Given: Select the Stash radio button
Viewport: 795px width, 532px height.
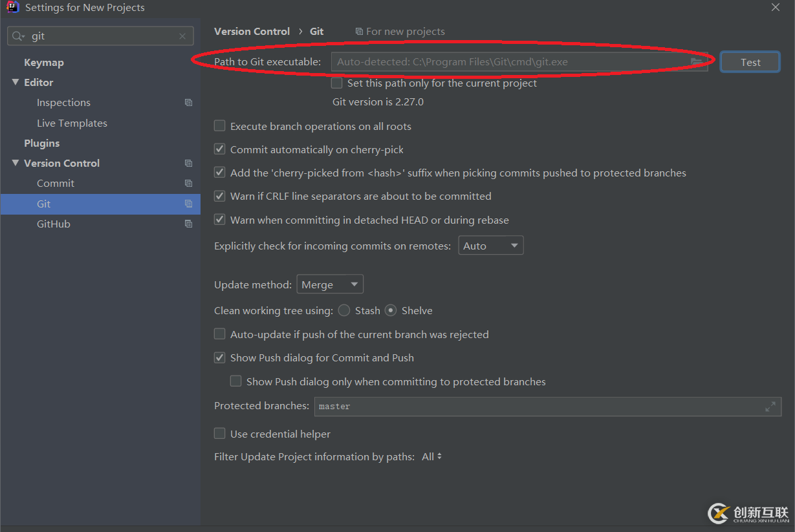Looking at the screenshot, I should 344,310.
